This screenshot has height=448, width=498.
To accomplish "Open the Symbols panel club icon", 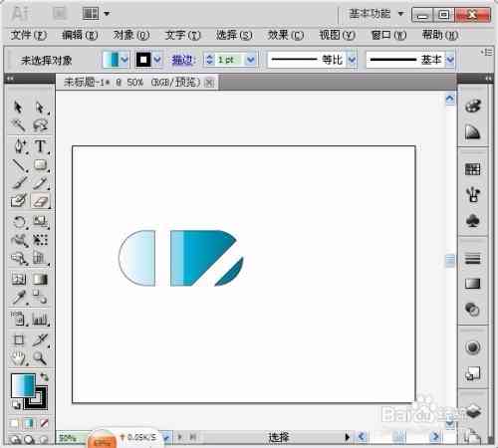I will tap(473, 220).
